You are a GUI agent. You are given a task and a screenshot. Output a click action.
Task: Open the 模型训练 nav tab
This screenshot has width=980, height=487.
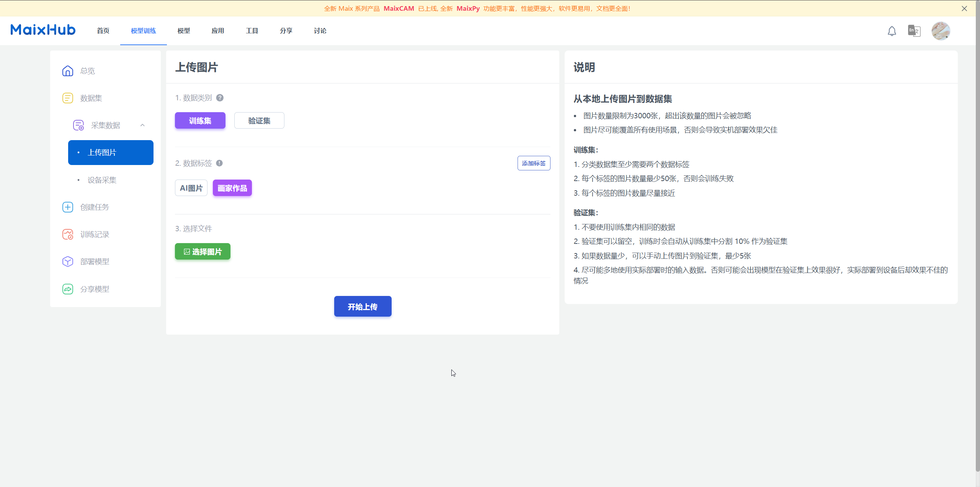[143, 31]
